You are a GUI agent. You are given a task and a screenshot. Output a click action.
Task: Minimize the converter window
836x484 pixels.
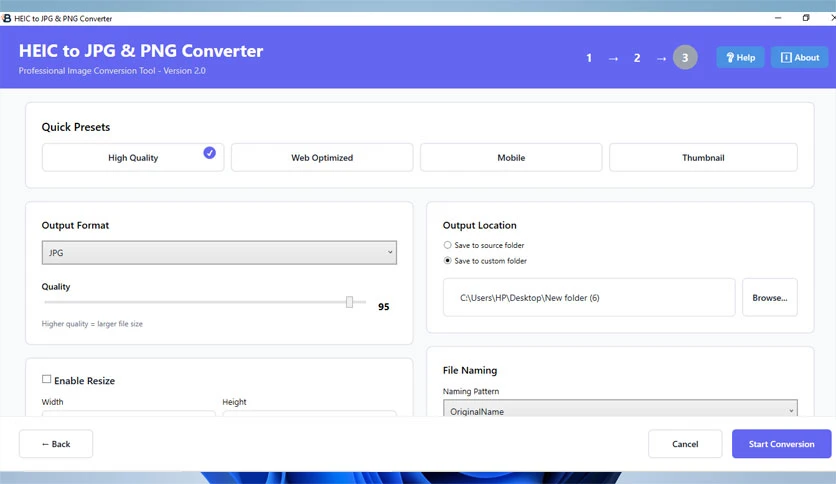pyautogui.click(x=778, y=18)
